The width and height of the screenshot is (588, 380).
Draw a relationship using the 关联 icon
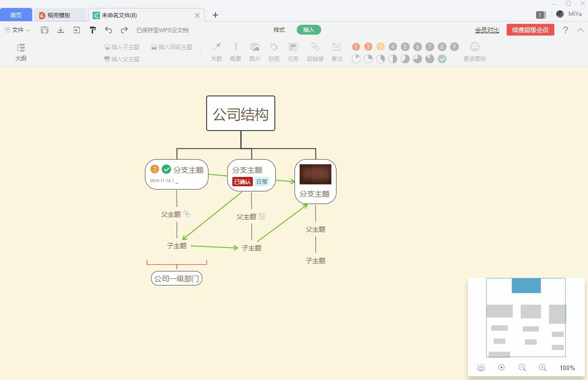tap(216, 51)
